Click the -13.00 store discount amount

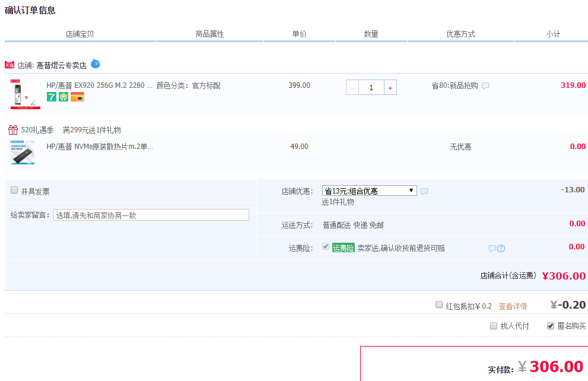coord(573,190)
